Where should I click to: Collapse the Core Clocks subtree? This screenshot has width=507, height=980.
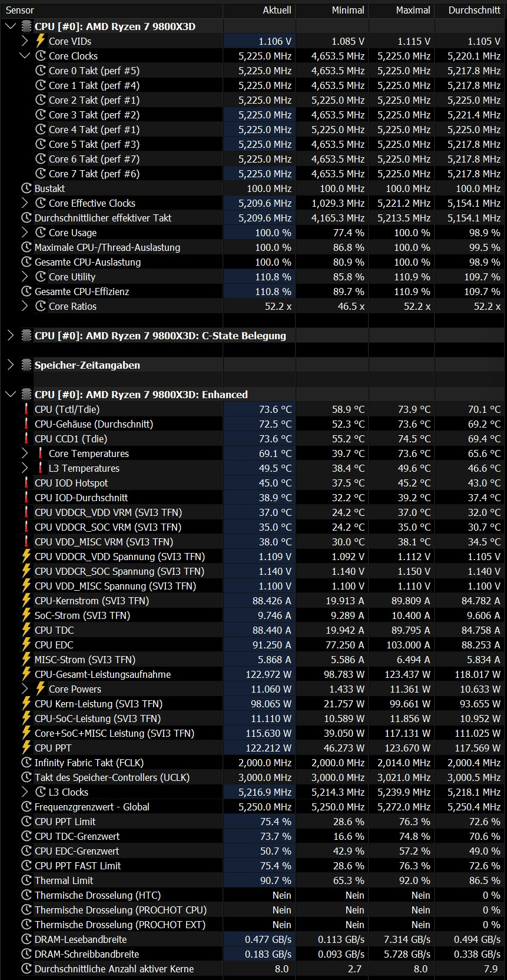25,56
